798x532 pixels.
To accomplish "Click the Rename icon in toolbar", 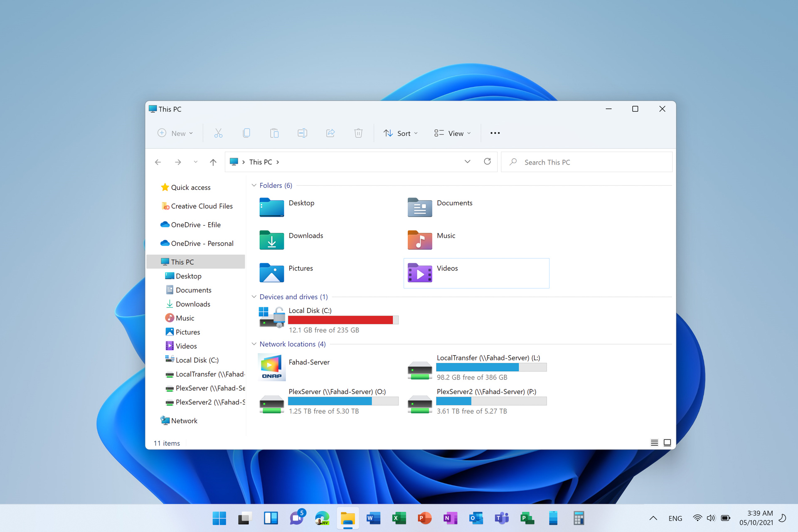I will tap(302, 133).
